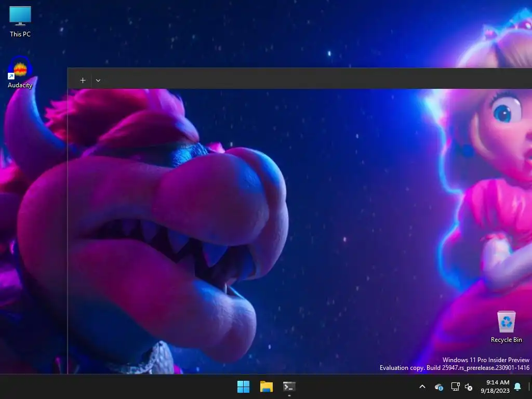Image resolution: width=532 pixels, height=399 pixels.
Task: Open the OneDrive cloud tray icon
Action: tap(438, 387)
